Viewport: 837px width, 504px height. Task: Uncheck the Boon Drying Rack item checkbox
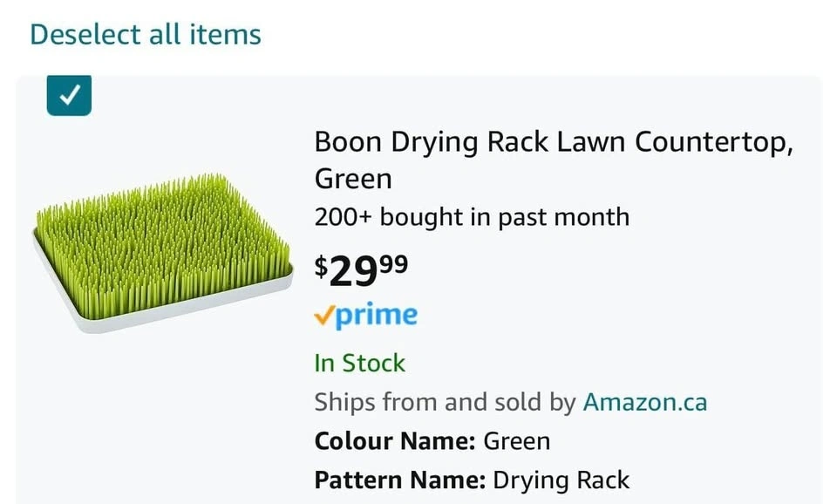[x=69, y=95]
